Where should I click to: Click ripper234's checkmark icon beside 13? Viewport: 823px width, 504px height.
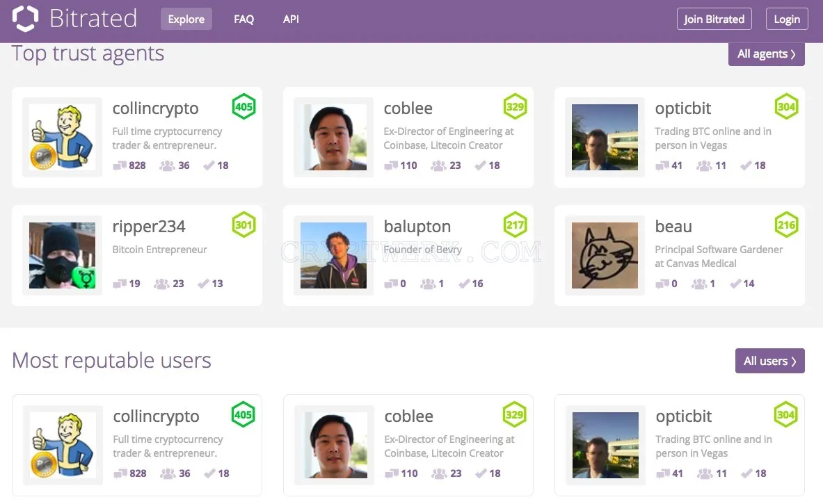point(203,284)
